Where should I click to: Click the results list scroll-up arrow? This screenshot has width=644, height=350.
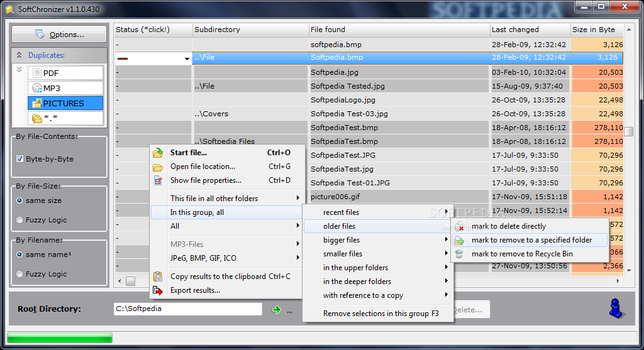click(x=629, y=30)
